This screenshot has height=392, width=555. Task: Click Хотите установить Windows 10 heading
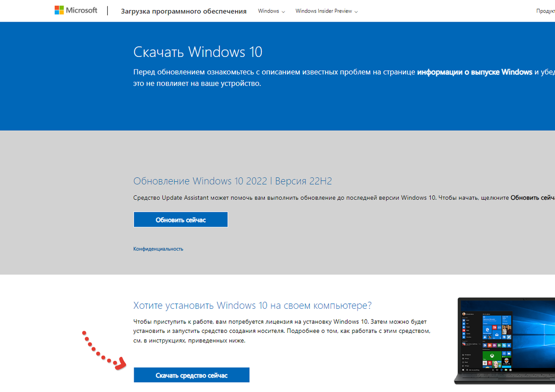(253, 306)
